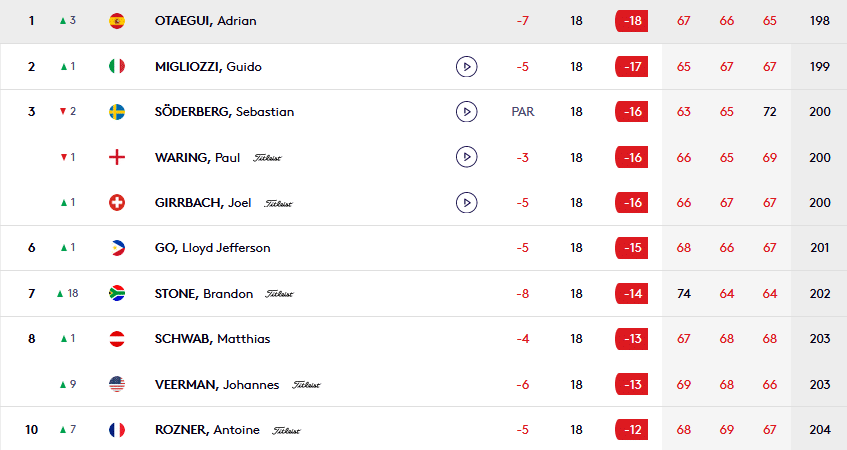This screenshot has height=450, width=847.
Task: Click the red -18 total score badge
Action: pyautogui.click(x=631, y=21)
